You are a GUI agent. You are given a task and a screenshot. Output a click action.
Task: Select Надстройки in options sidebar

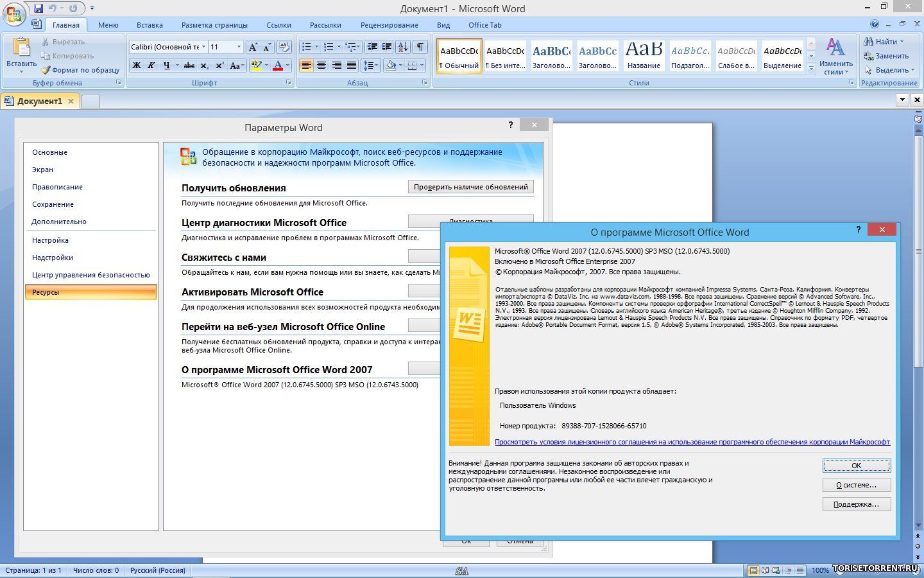[x=53, y=258]
